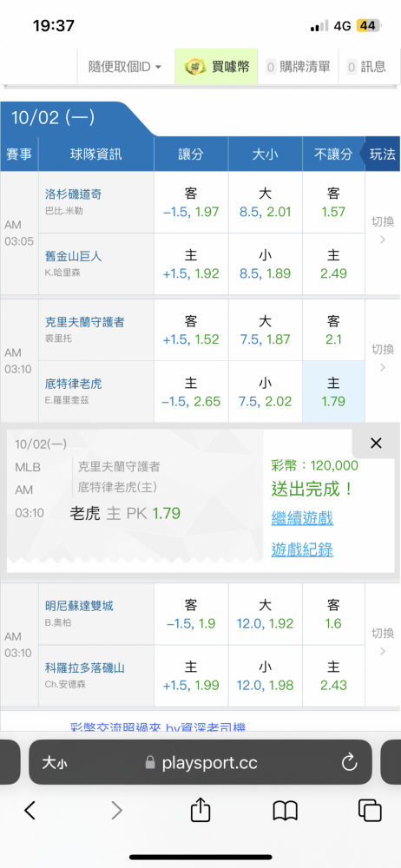Expand 切換 for Guardians vs Tigers game

click(x=383, y=358)
